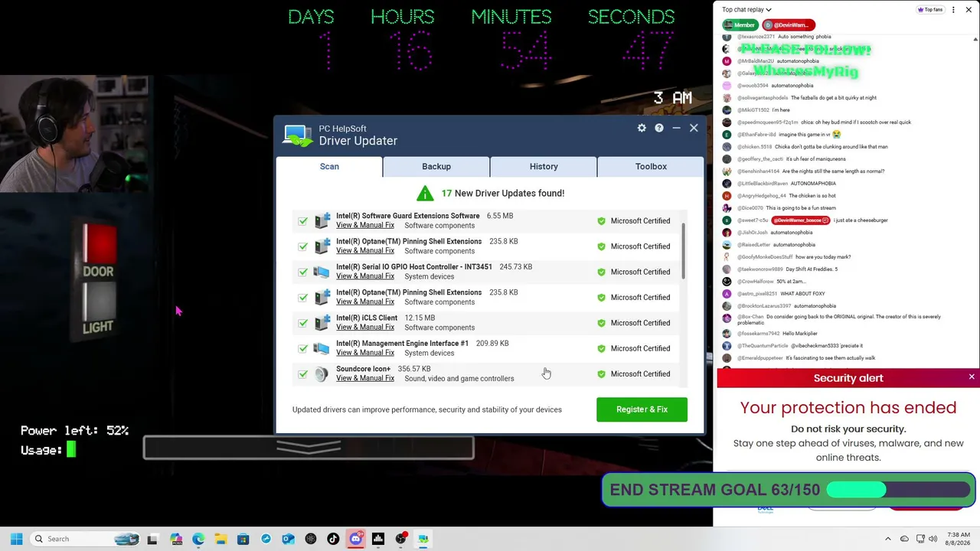
Task: Minimize the Driver Updater window
Action: coord(676,128)
